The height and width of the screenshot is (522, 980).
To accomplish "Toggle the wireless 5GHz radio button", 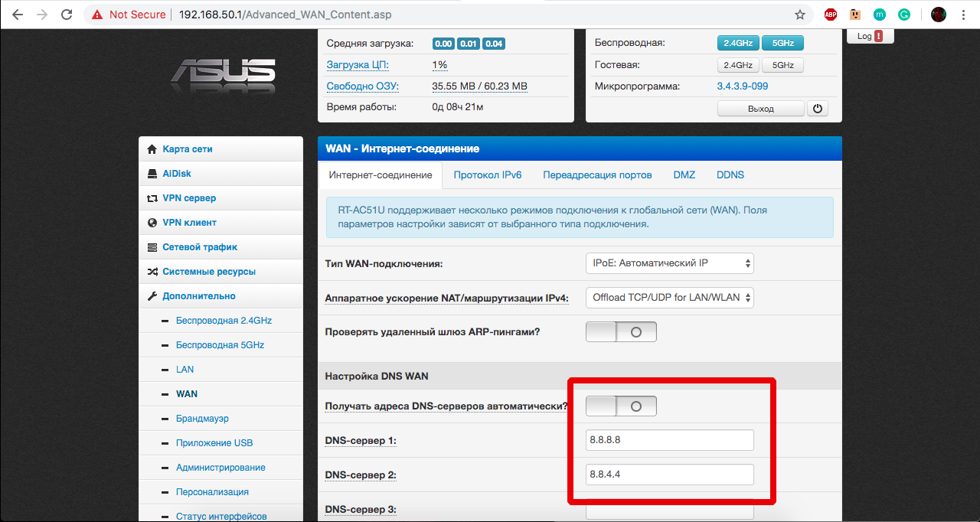I will click(x=782, y=44).
